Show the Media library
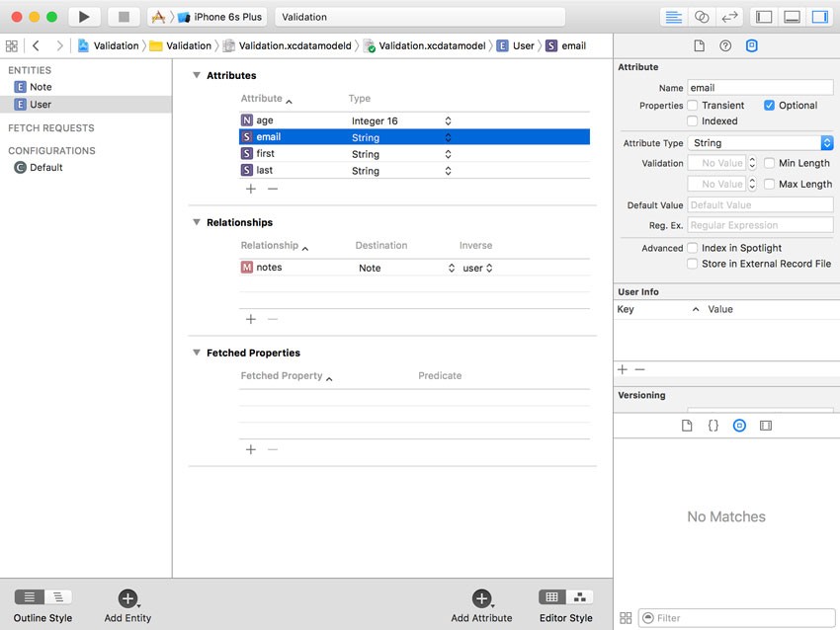Viewport: 840px width, 630px height. pos(766,426)
